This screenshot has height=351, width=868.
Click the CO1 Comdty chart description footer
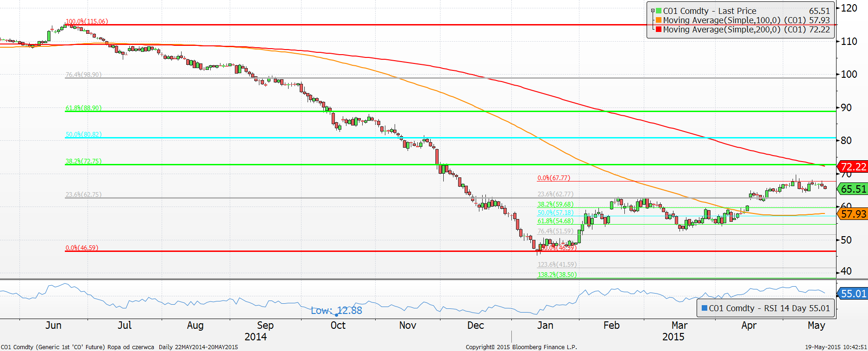[120, 347]
